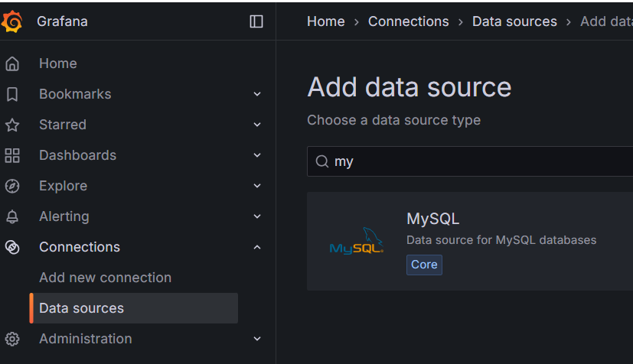Select the MySQL data source card

point(470,241)
